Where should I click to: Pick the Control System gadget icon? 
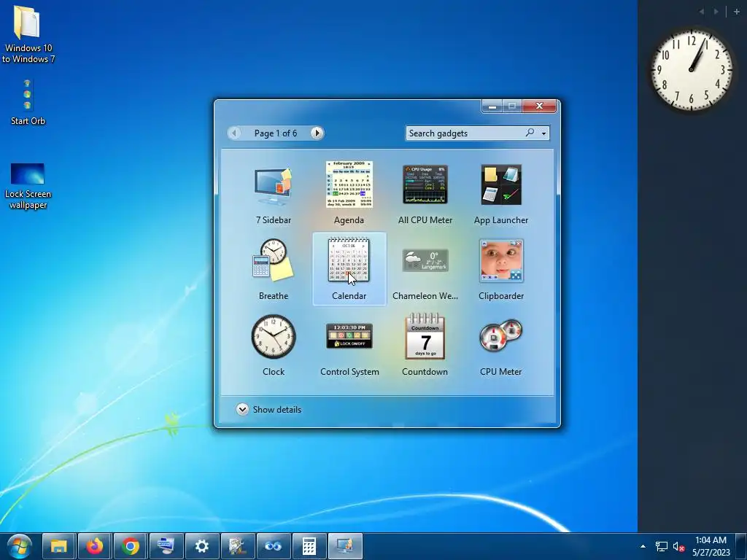[349, 335]
